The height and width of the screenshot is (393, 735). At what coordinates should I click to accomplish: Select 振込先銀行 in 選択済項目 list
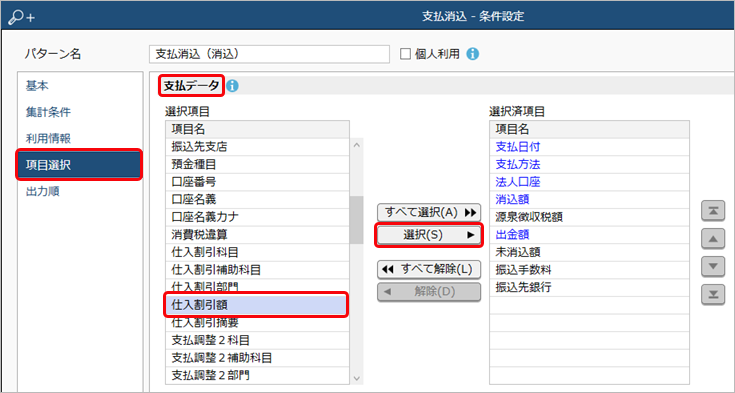589,287
